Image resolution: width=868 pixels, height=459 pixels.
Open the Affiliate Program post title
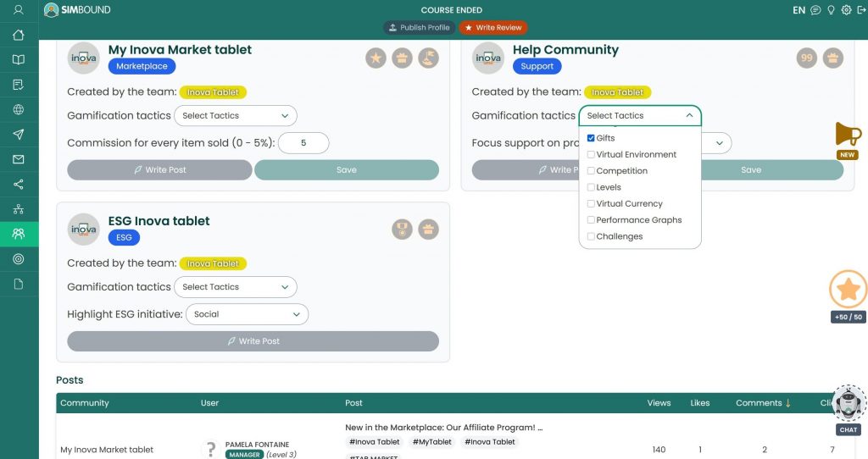(443, 428)
